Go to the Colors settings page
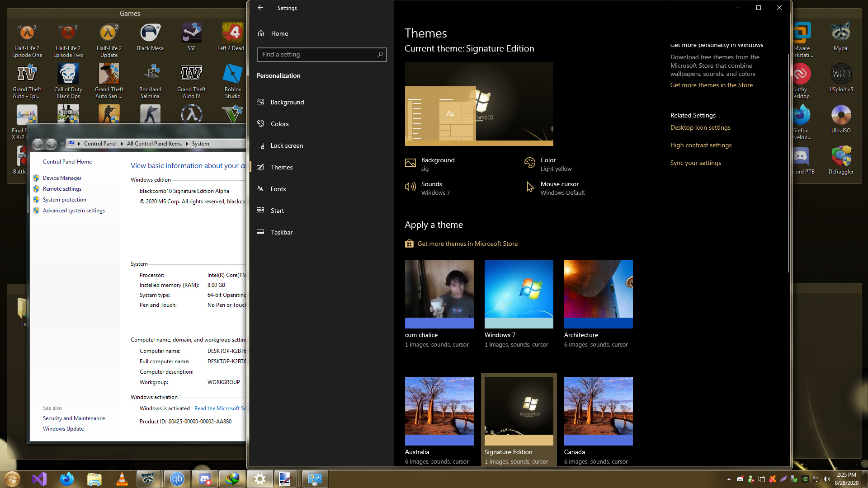 (279, 124)
